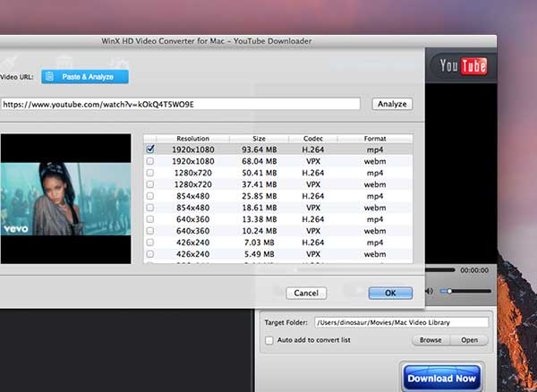Confirm selection with the OK button
The width and height of the screenshot is (537, 392).
coord(390,293)
